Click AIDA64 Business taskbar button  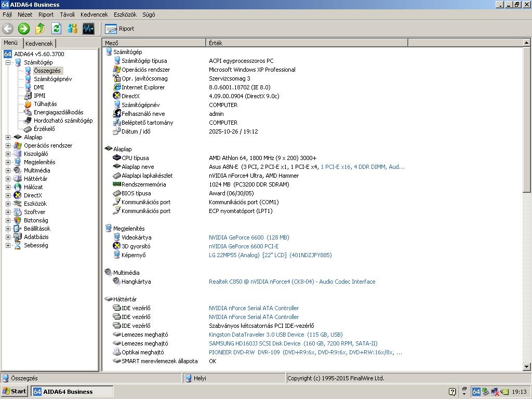click(x=72, y=392)
